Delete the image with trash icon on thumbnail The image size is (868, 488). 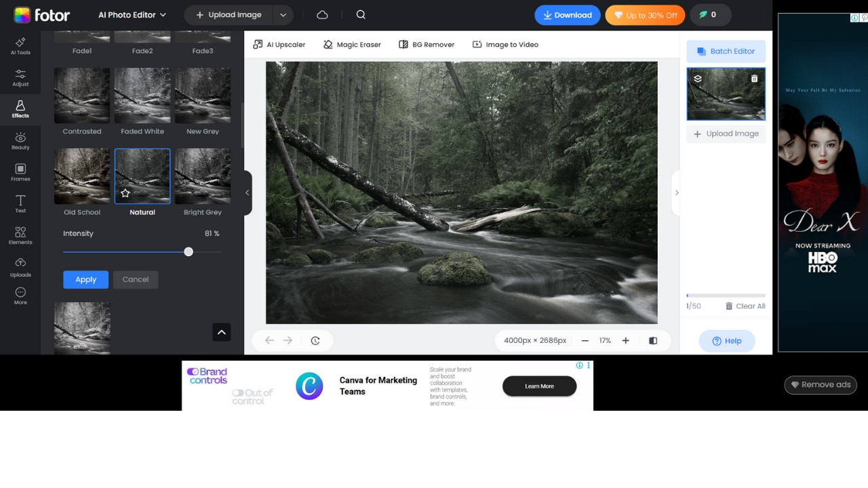(755, 79)
